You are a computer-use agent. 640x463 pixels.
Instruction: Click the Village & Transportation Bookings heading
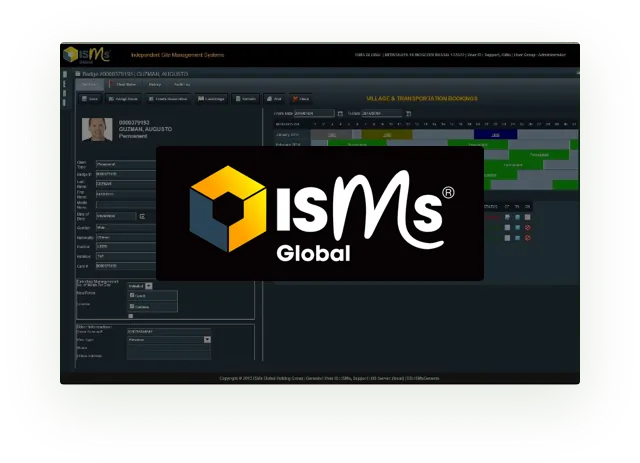pos(422,98)
